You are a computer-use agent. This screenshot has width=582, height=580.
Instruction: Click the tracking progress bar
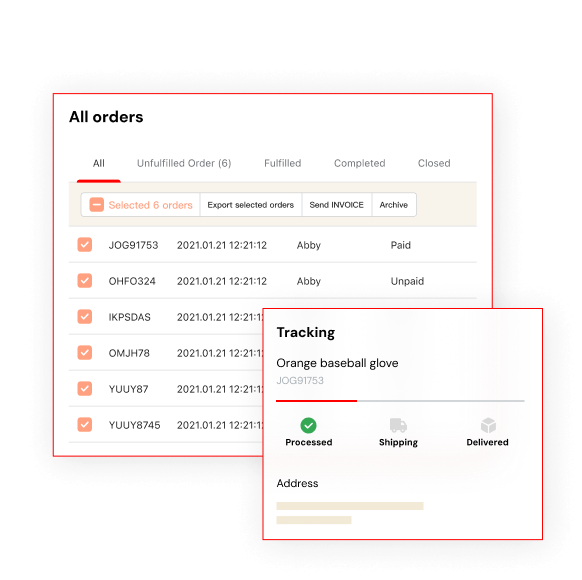400,401
